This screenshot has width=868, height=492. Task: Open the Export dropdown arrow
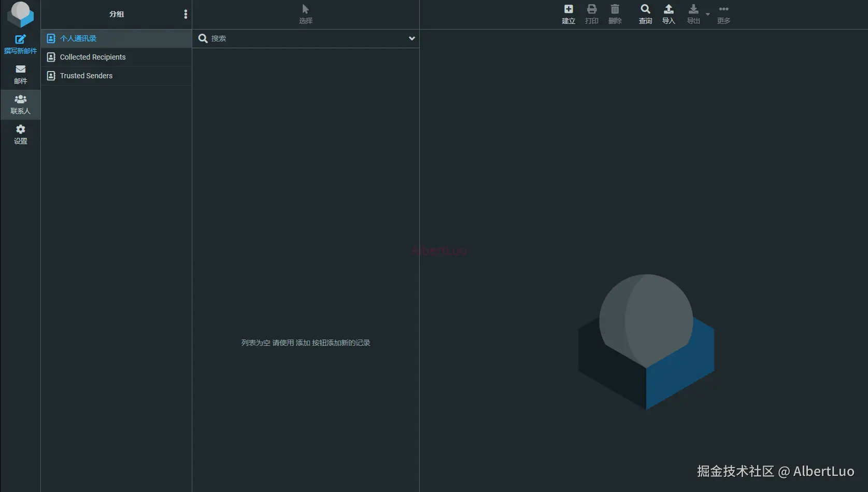[708, 15]
